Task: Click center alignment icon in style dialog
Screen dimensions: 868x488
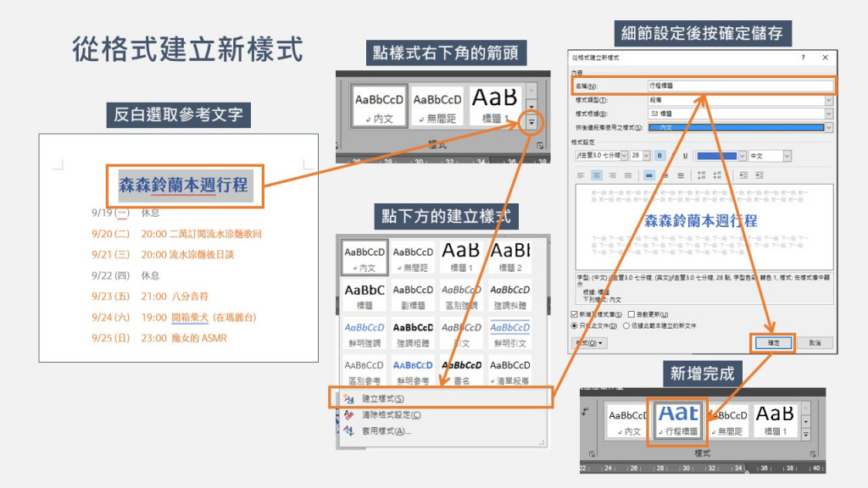Action: click(596, 175)
